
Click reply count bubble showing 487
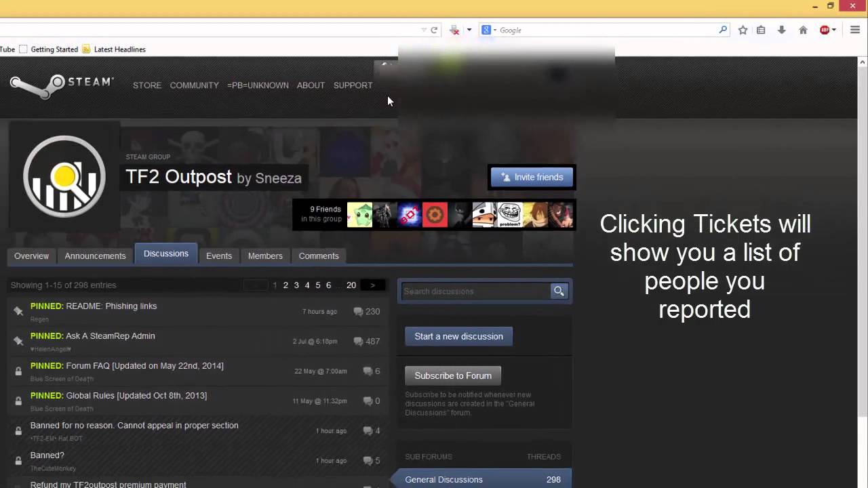(367, 342)
